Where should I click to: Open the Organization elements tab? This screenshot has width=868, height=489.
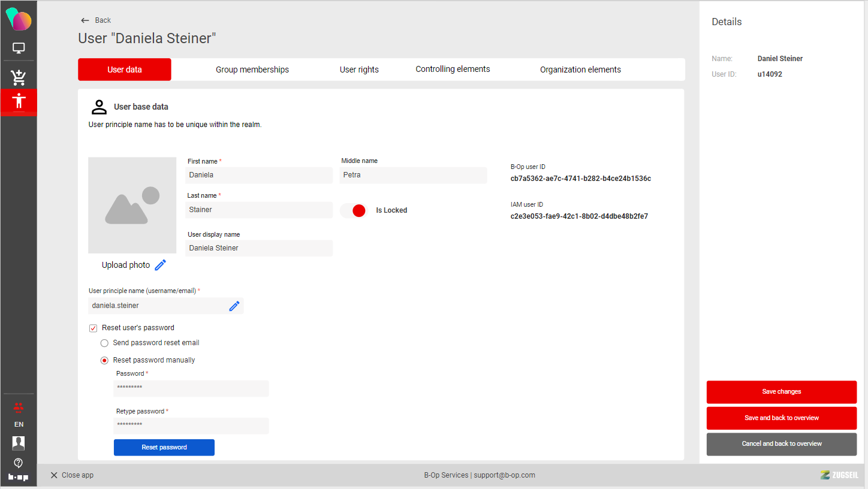[580, 70]
